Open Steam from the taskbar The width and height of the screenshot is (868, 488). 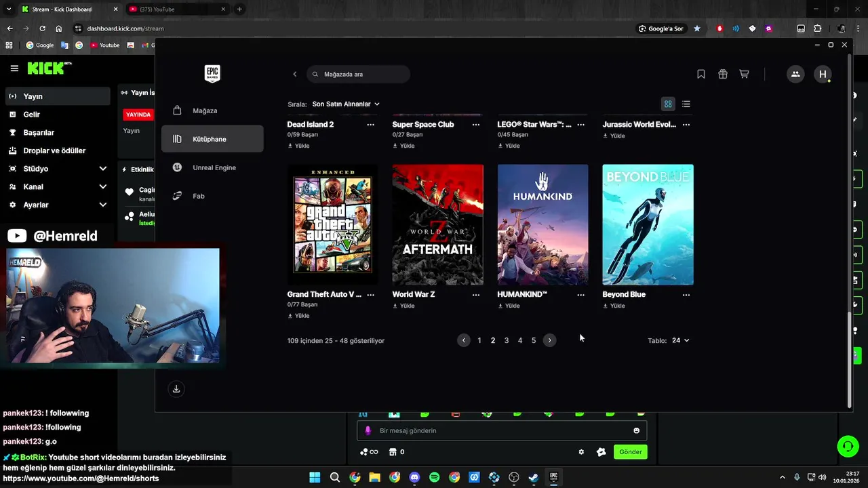pyautogui.click(x=534, y=477)
